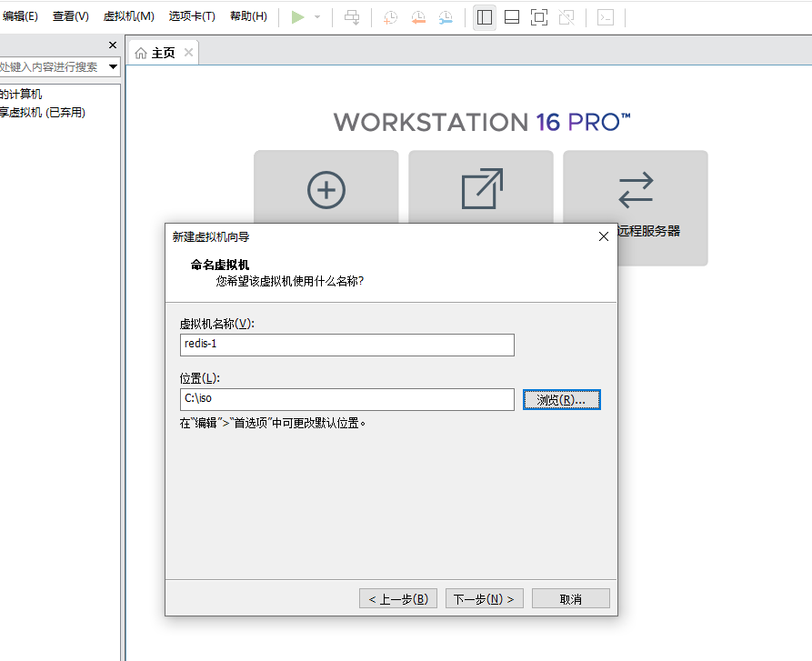Open the power options dropdown arrow
Image resolution: width=812 pixels, height=661 pixels.
[x=317, y=17]
